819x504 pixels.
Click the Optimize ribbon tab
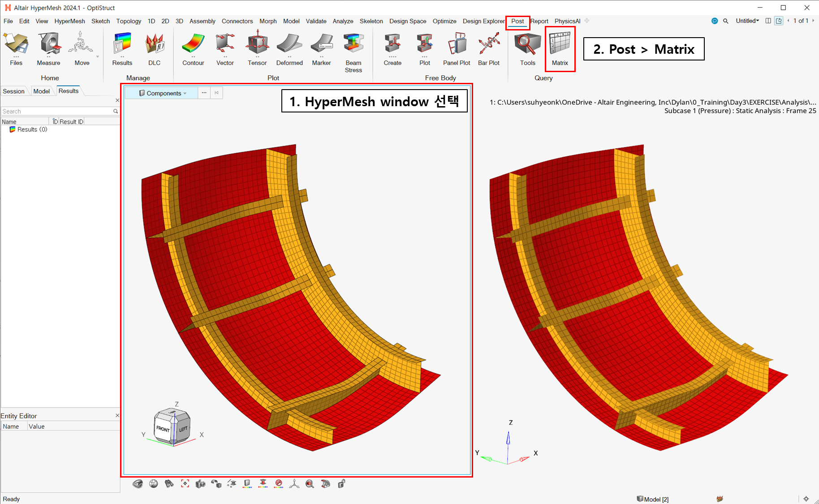tap(444, 21)
